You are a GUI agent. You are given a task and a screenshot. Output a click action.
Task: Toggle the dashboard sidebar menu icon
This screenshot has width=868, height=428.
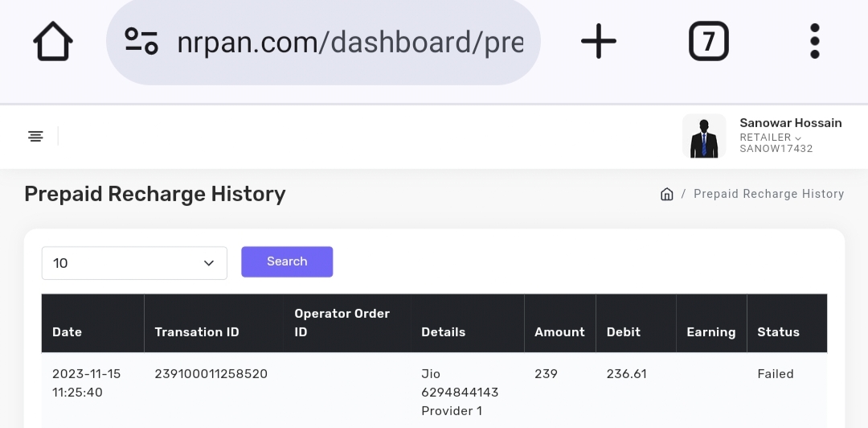35,136
